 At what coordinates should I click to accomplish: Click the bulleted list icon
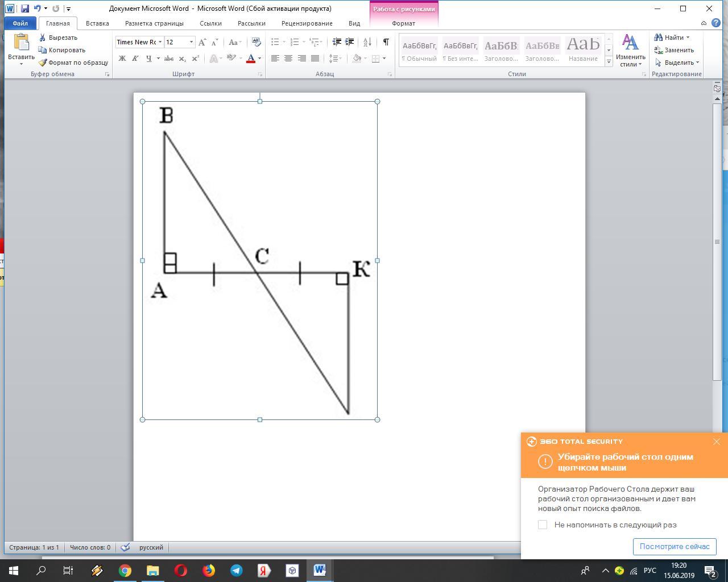tap(275, 42)
